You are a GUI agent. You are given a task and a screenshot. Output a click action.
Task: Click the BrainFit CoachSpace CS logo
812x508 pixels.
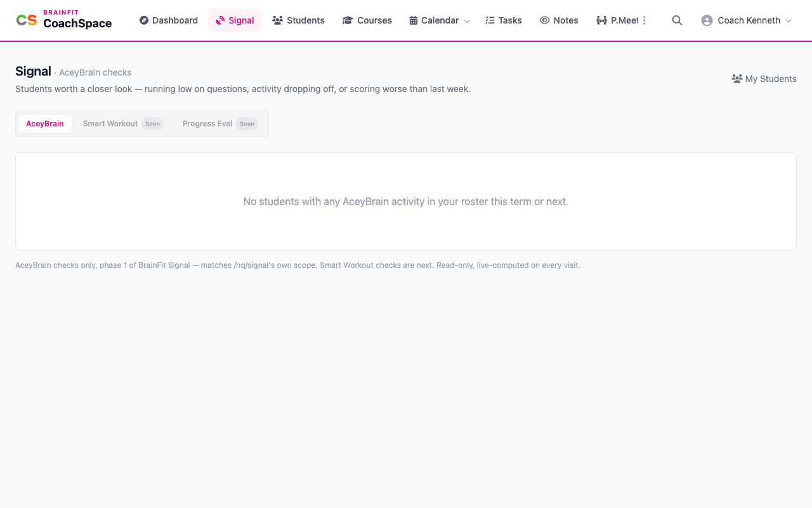(x=27, y=20)
